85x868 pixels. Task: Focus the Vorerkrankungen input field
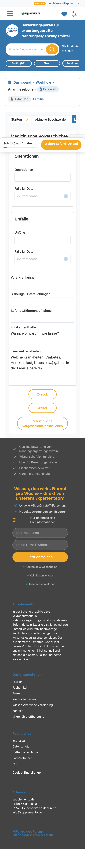click(42, 285)
